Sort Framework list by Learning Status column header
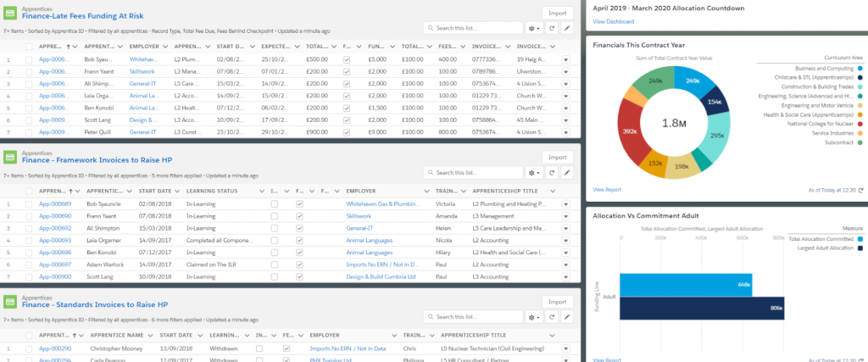868x362 pixels. tap(212, 191)
